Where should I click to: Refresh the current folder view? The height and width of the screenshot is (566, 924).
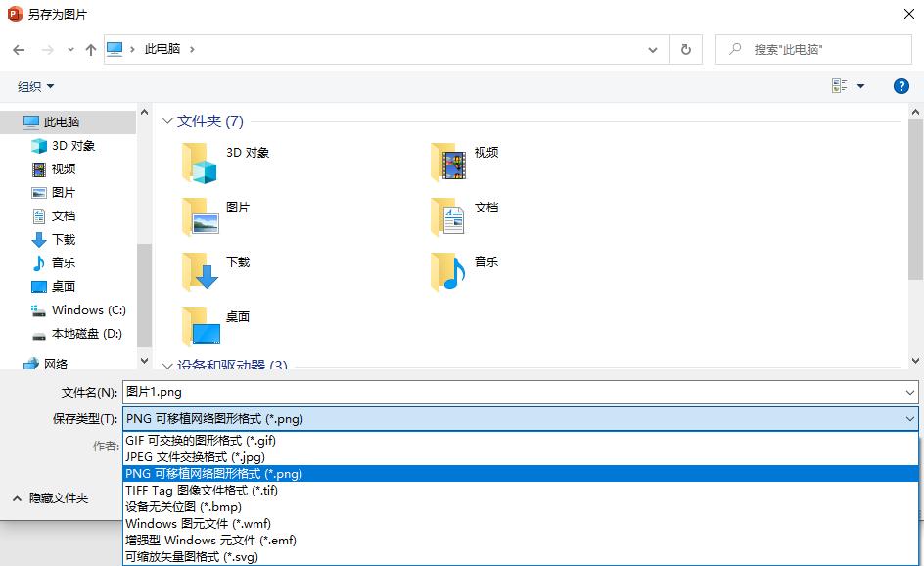tap(686, 50)
